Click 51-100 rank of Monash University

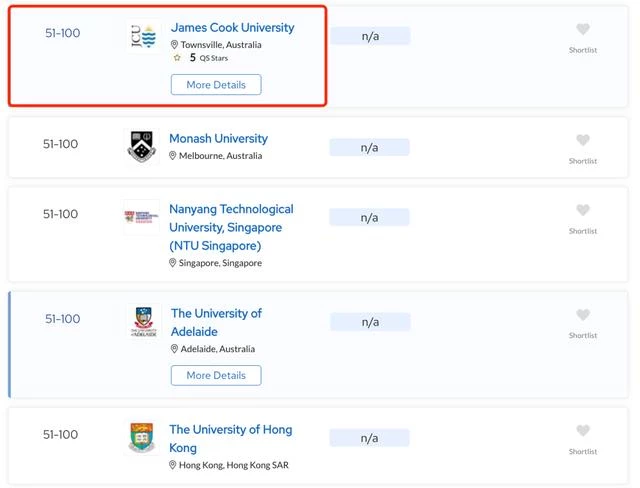(x=60, y=144)
